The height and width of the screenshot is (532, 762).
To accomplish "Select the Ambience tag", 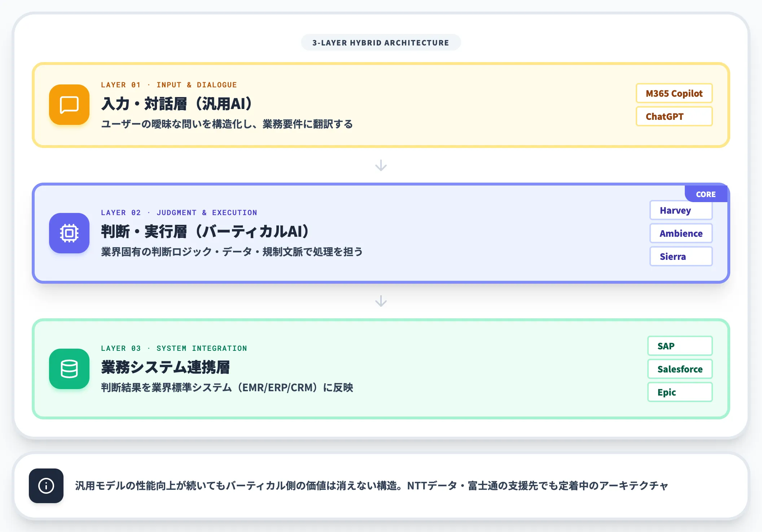I will click(x=681, y=234).
